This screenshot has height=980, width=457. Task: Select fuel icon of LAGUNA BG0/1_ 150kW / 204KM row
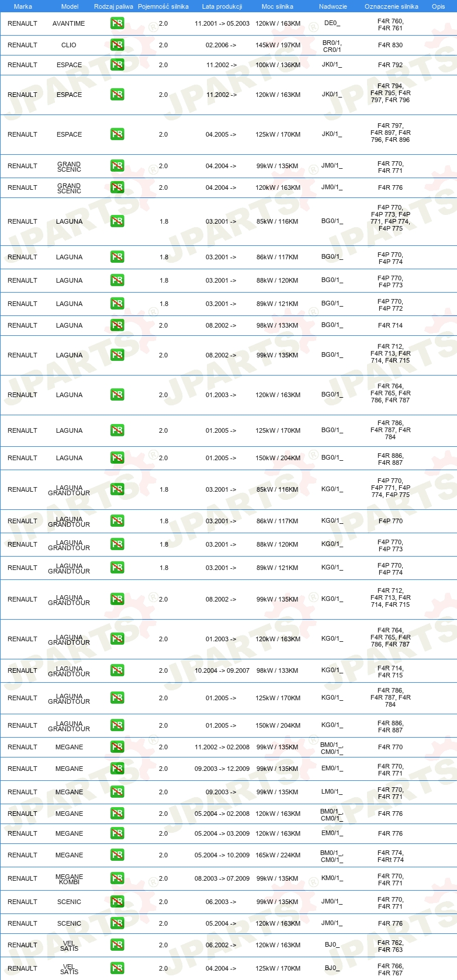click(x=117, y=458)
